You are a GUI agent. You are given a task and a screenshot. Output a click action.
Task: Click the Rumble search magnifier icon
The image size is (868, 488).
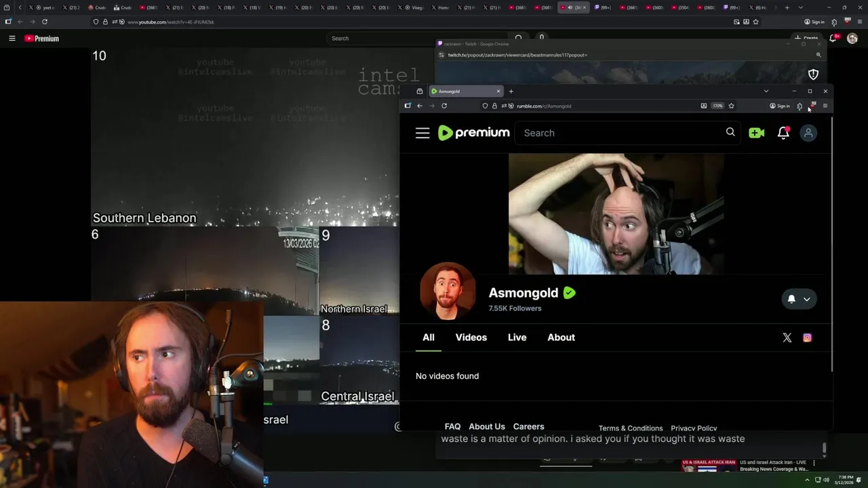pos(730,132)
